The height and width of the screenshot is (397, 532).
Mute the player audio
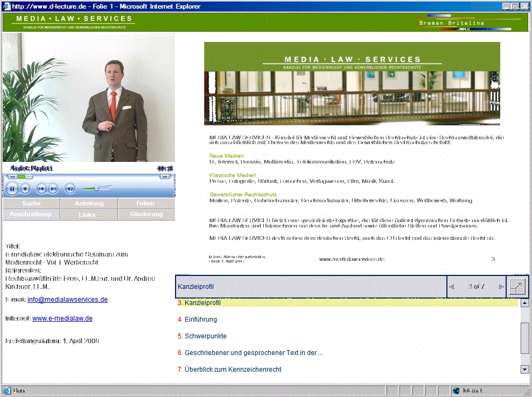70,188
